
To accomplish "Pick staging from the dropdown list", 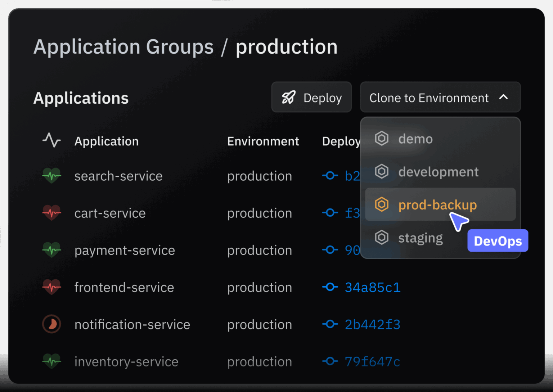I will pos(420,238).
